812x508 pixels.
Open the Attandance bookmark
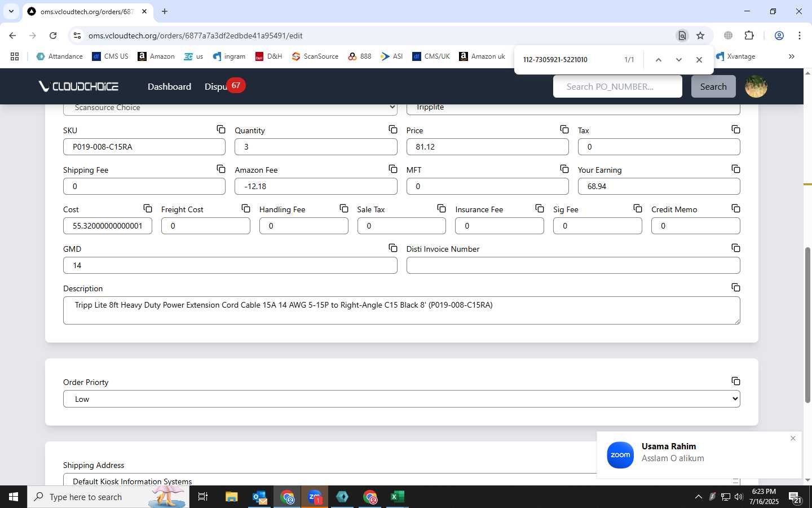click(59, 56)
